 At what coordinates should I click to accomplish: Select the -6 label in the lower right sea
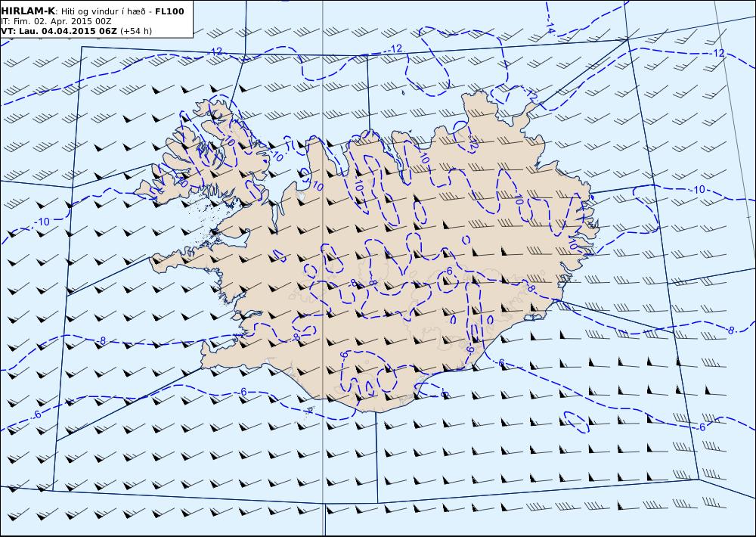pyautogui.click(x=701, y=427)
